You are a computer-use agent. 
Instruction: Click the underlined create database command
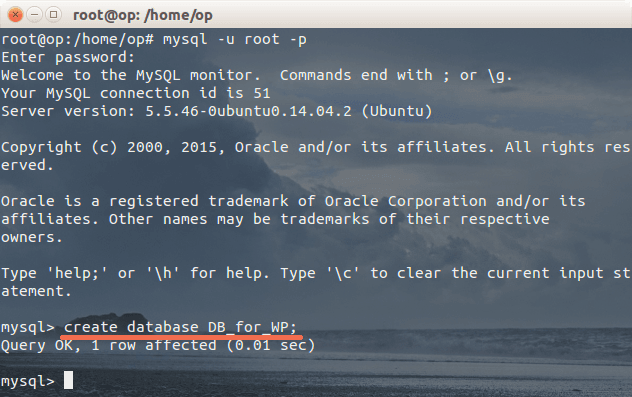(180, 327)
